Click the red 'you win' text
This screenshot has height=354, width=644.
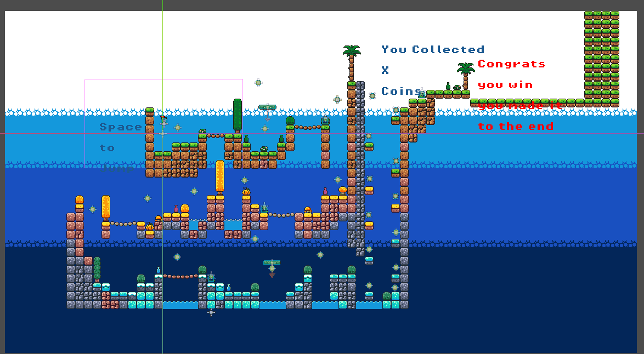coord(505,85)
